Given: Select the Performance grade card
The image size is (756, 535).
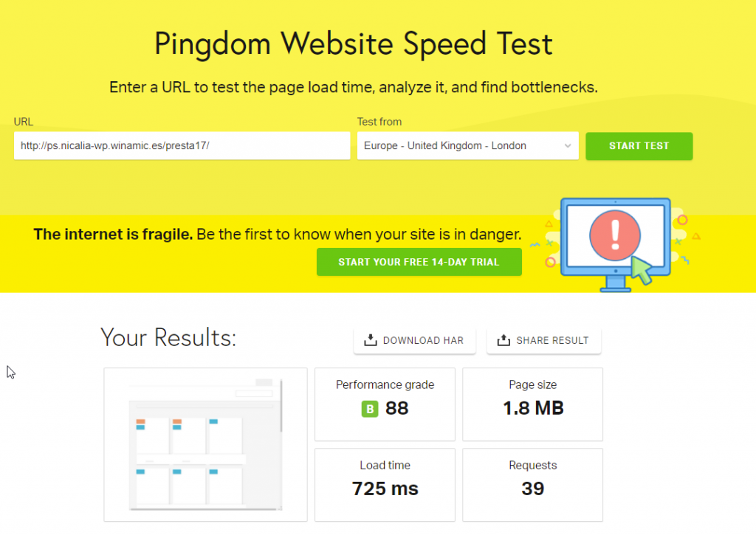Looking at the screenshot, I should 385,404.
